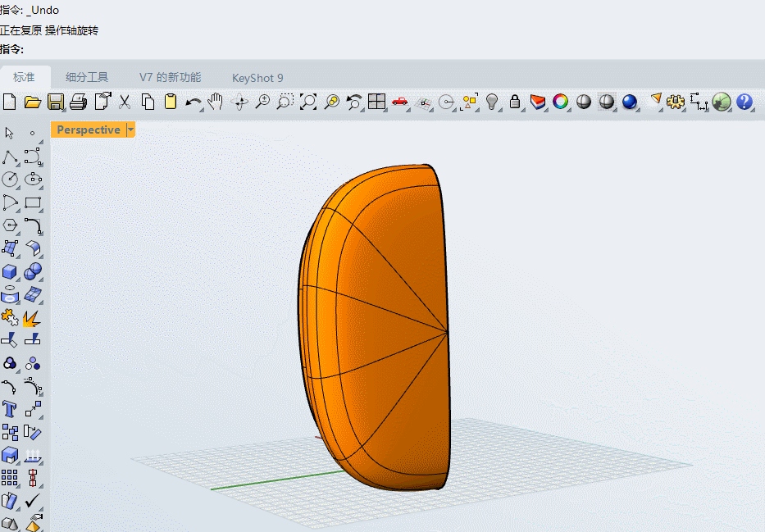765x532 pixels.
Task: Create a Box solid
Action: 10,271
